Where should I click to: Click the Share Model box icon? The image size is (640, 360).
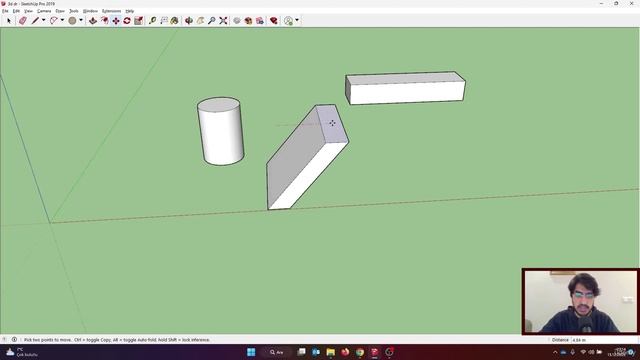pyautogui.click(x=248, y=20)
